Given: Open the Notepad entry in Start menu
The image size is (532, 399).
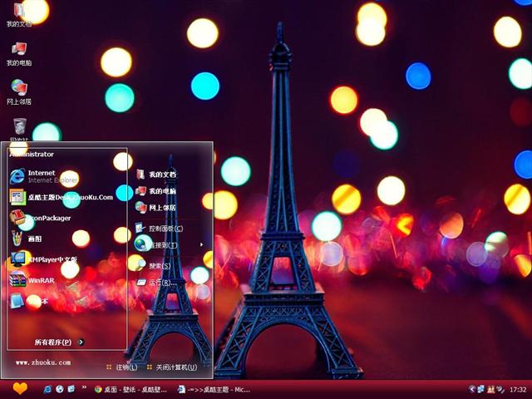Looking at the screenshot, I should [x=29, y=301].
